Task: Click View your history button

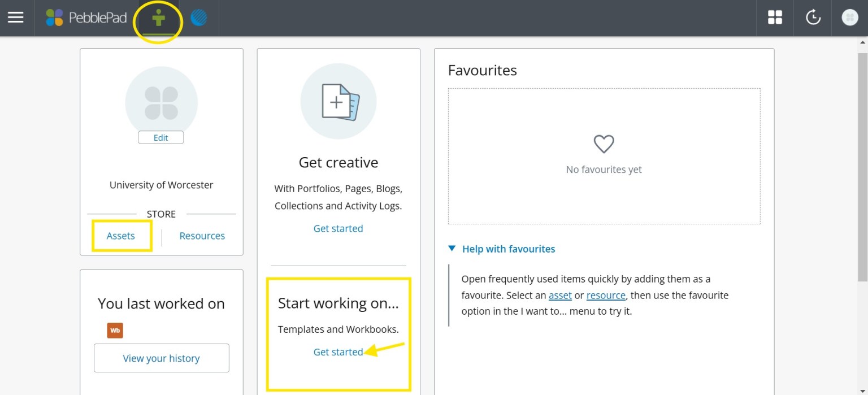Action: (x=161, y=358)
